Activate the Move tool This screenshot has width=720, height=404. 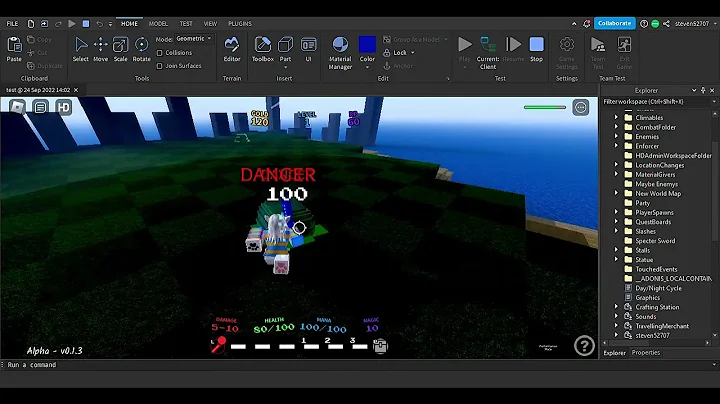tap(101, 49)
